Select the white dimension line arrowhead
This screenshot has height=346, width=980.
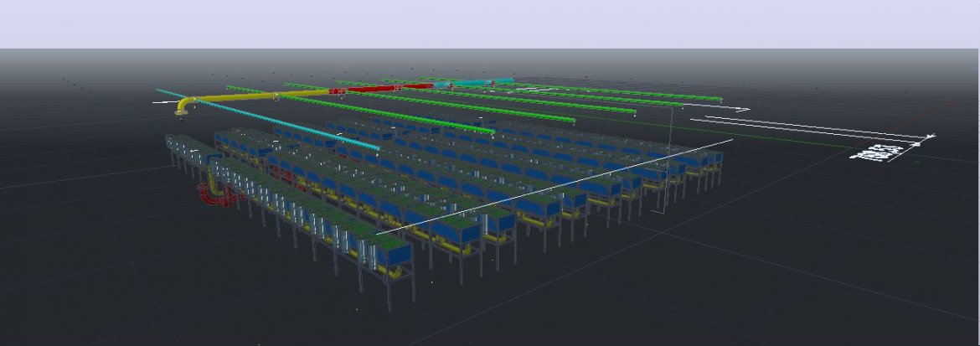click(930, 137)
